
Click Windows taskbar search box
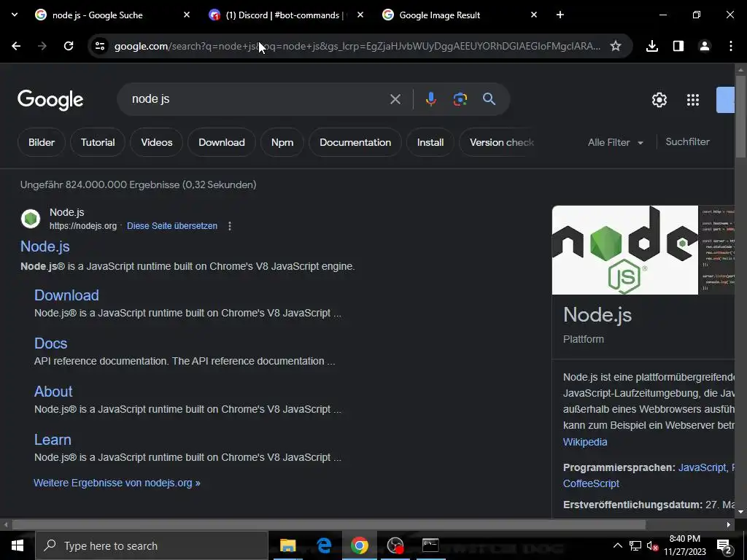(x=152, y=545)
